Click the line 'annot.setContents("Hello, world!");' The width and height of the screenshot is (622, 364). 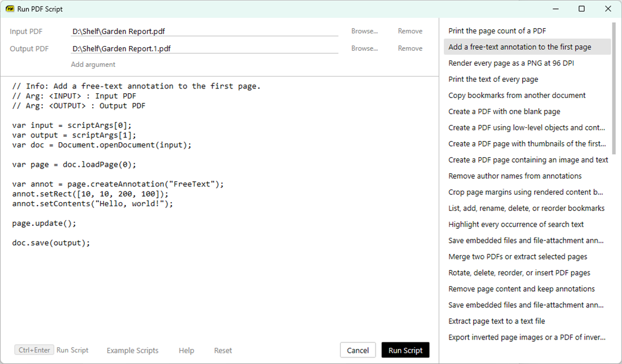click(x=93, y=204)
